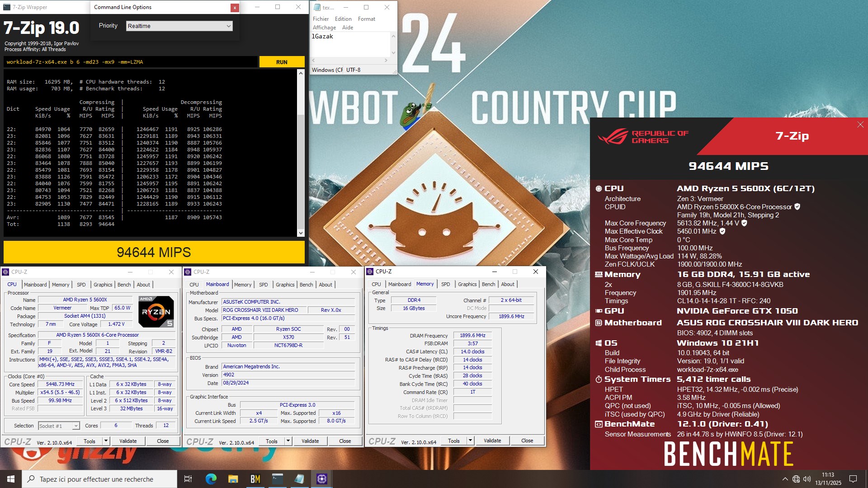This screenshot has height=488, width=868.
Task: Close the Command Line Options panel
Action: 235,7
